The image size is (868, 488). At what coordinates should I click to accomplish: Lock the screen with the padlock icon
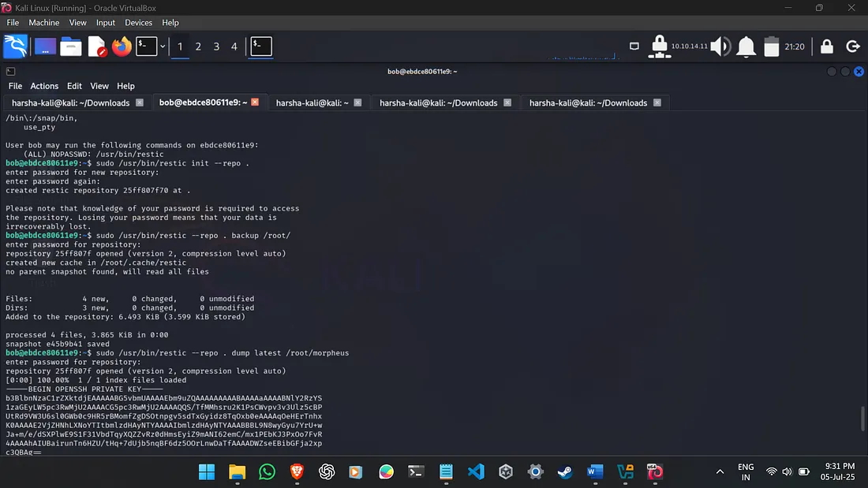tap(826, 46)
